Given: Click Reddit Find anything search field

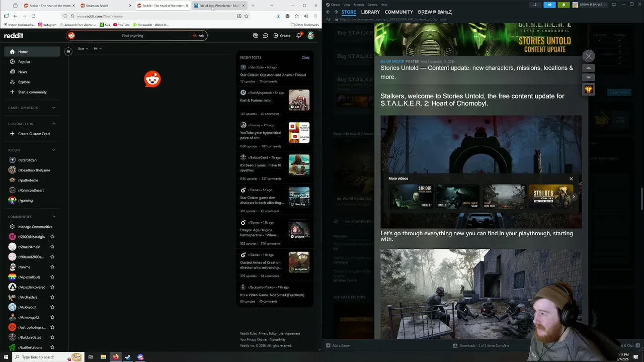Looking at the screenshot, I should (132, 36).
